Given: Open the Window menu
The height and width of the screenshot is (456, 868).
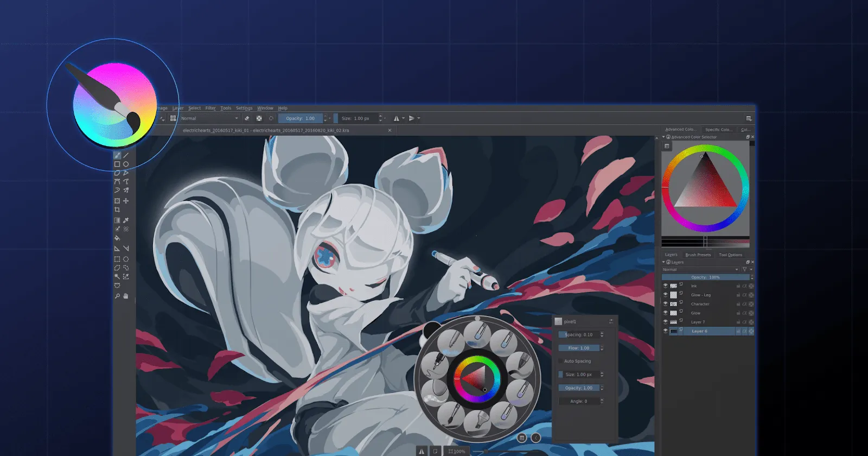Looking at the screenshot, I should click(265, 108).
